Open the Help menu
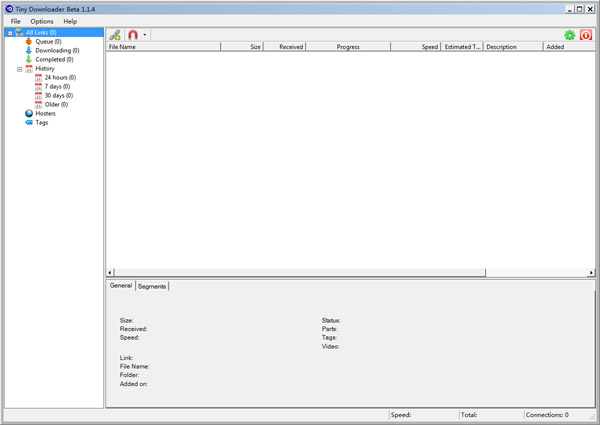This screenshot has width=600, height=425. (x=70, y=21)
